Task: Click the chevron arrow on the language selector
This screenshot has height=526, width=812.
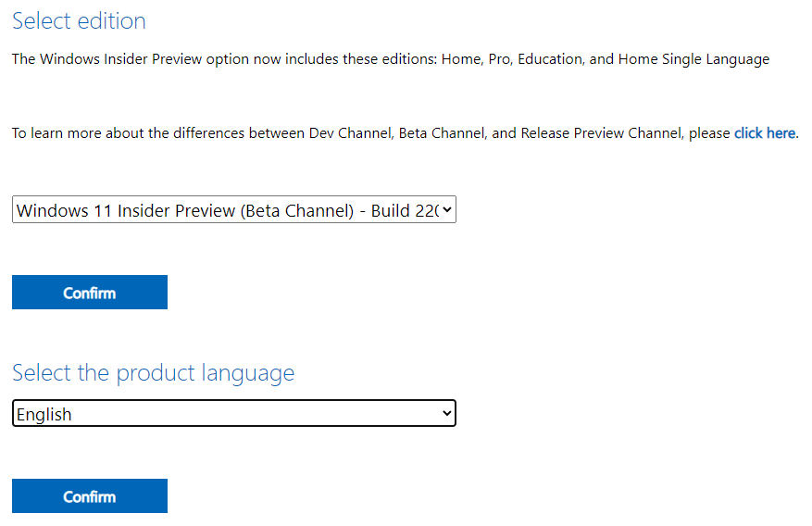Action: 446,413
